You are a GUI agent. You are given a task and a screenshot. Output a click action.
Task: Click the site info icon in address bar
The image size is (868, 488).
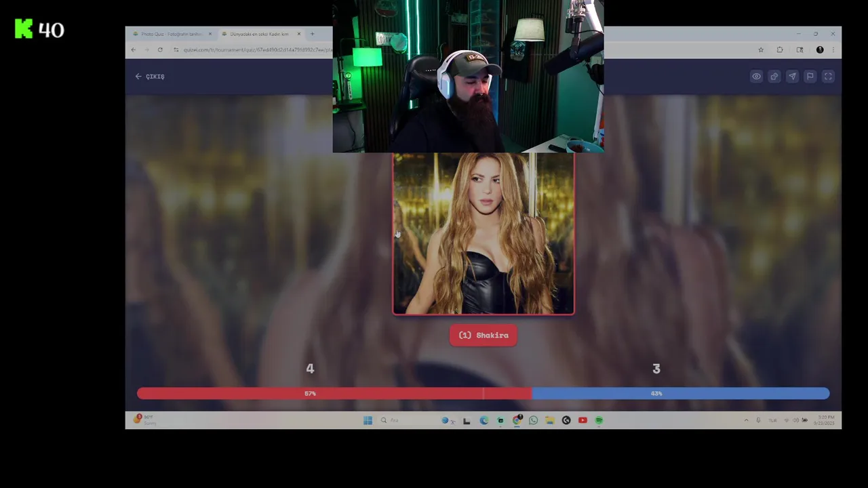(176, 49)
